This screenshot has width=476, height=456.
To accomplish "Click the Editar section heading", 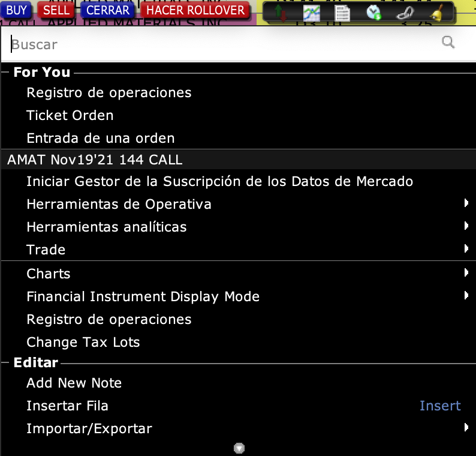I will coord(36,363).
